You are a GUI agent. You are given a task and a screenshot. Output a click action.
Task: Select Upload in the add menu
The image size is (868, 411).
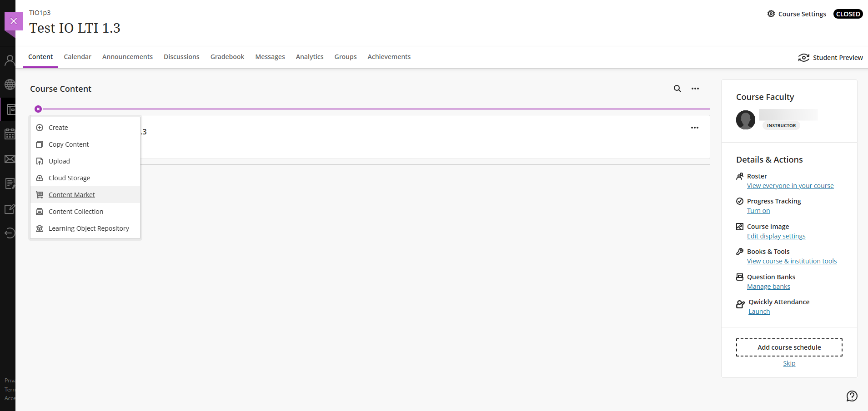[85, 161]
